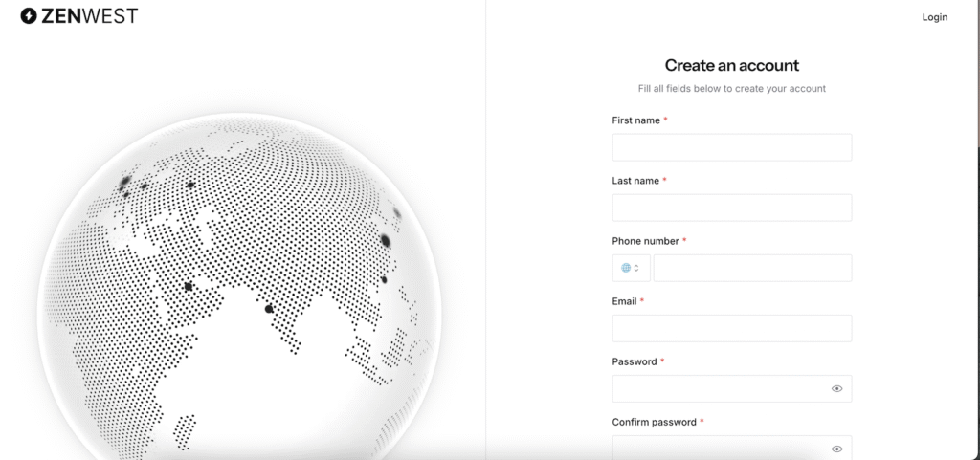The image size is (980, 460).
Task: Click the ZenWest lightning bolt logo icon
Action: pyautogui.click(x=29, y=16)
